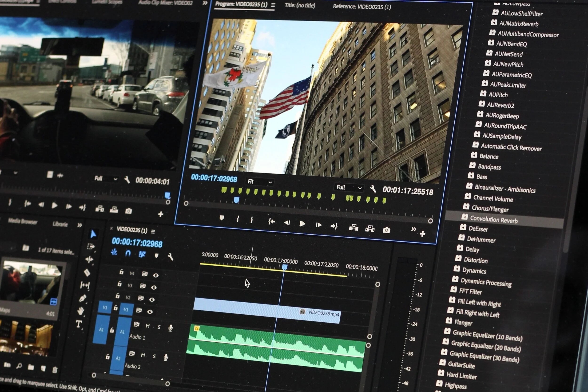Solo the Audio 2 track
The height and width of the screenshot is (392, 588).
pyautogui.click(x=154, y=356)
